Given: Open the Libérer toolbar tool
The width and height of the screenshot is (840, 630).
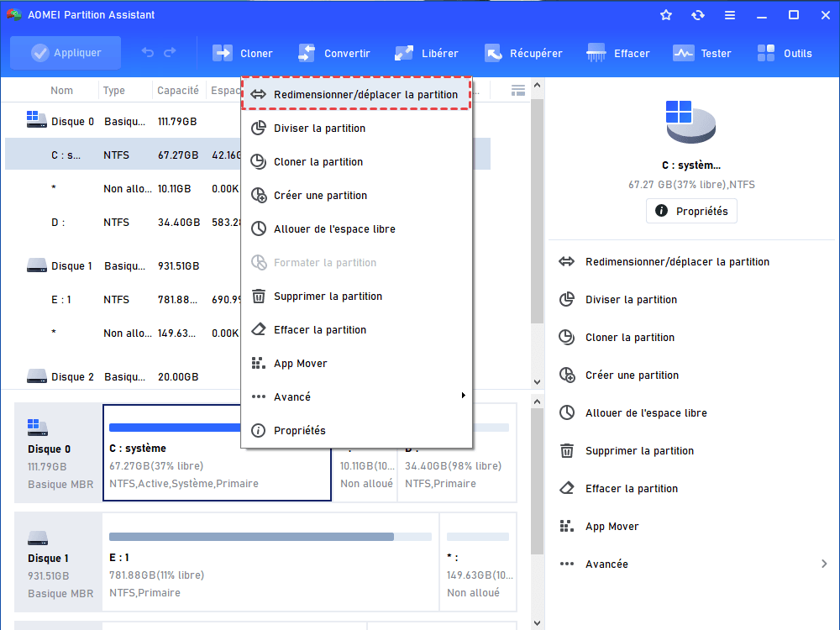Looking at the screenshot, I should click(x=427, y=53).
